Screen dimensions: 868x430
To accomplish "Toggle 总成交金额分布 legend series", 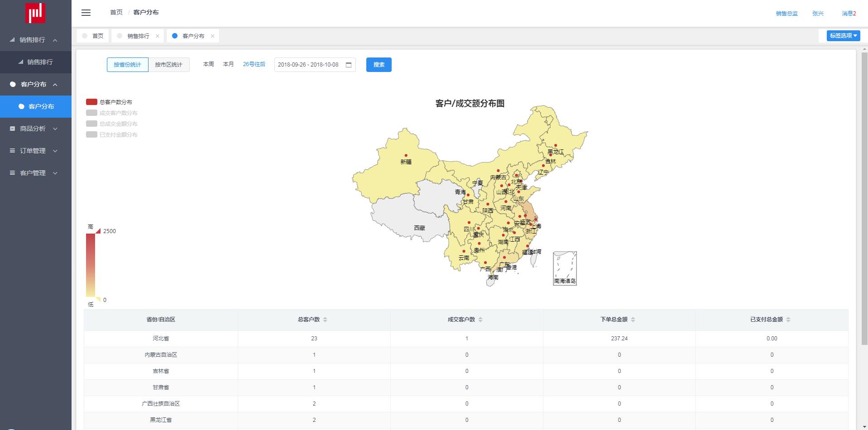I will pos(112,124).
